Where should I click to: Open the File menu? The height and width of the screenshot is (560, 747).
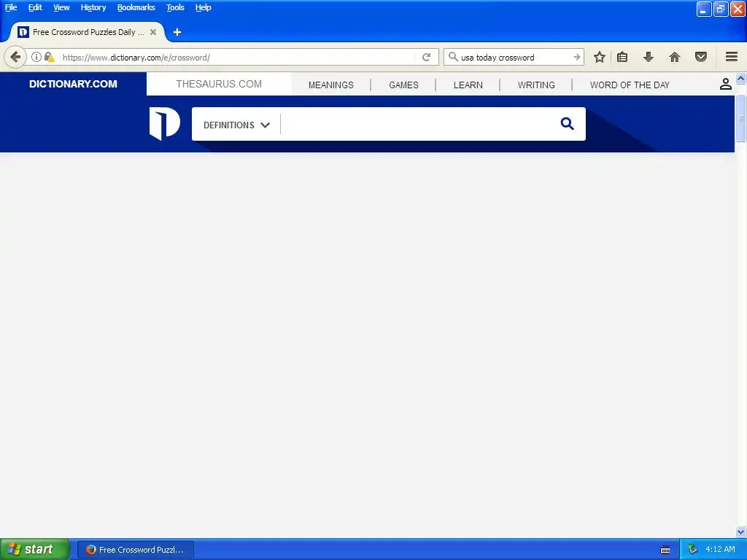[x=11, y=7]
